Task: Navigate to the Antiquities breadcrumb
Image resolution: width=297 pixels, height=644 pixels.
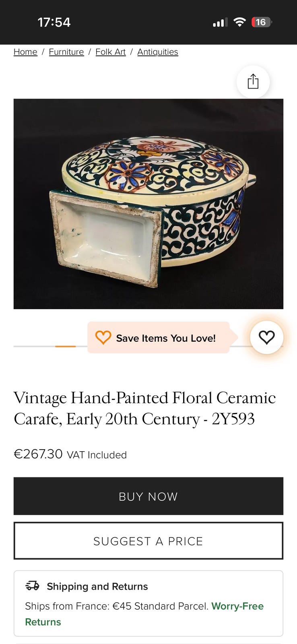Action: point(157,52)
